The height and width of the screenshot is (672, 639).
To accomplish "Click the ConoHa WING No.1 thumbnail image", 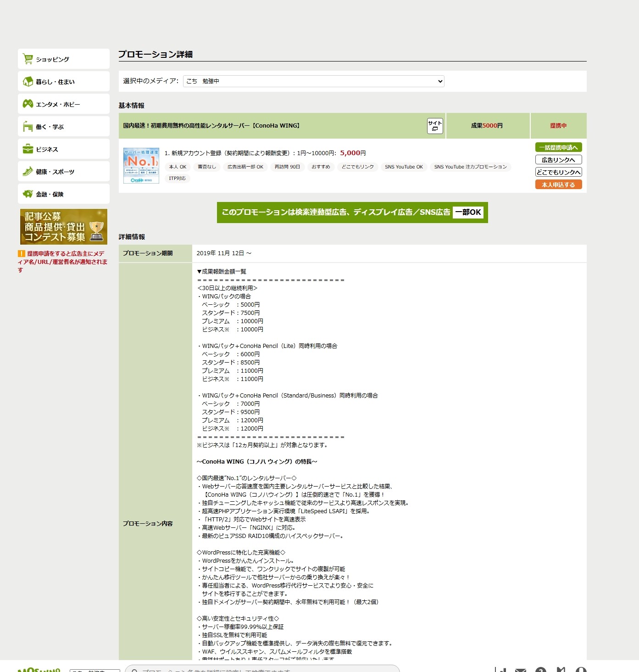I will (x=141, y=166).
